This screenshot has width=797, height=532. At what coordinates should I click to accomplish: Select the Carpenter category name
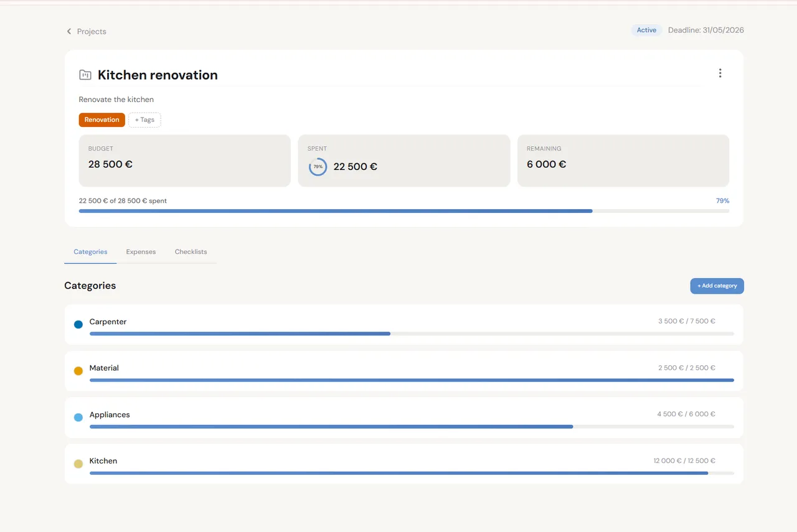[108, 322]
